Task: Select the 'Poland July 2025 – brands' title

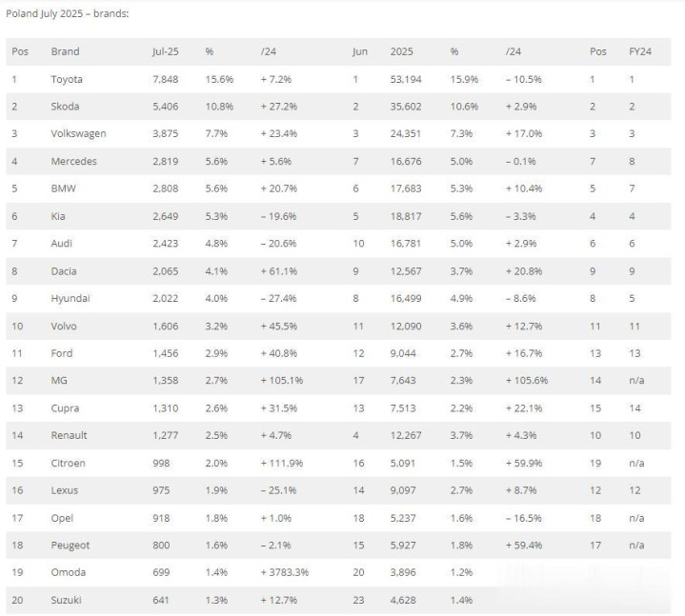Action: (68, 13)
